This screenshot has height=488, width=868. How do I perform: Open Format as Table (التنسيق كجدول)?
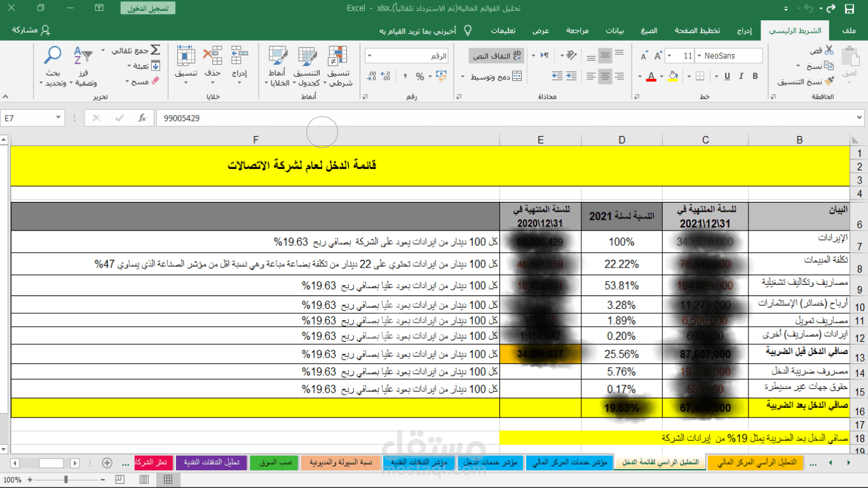click(307, 66)
